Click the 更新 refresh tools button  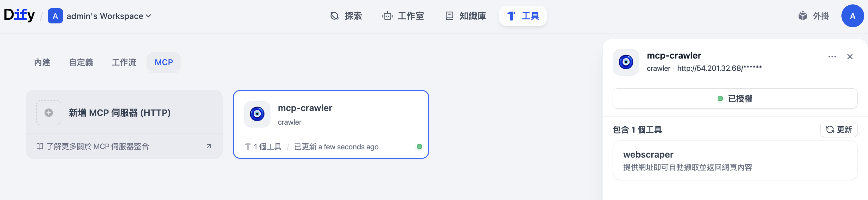tap(839, 129)
